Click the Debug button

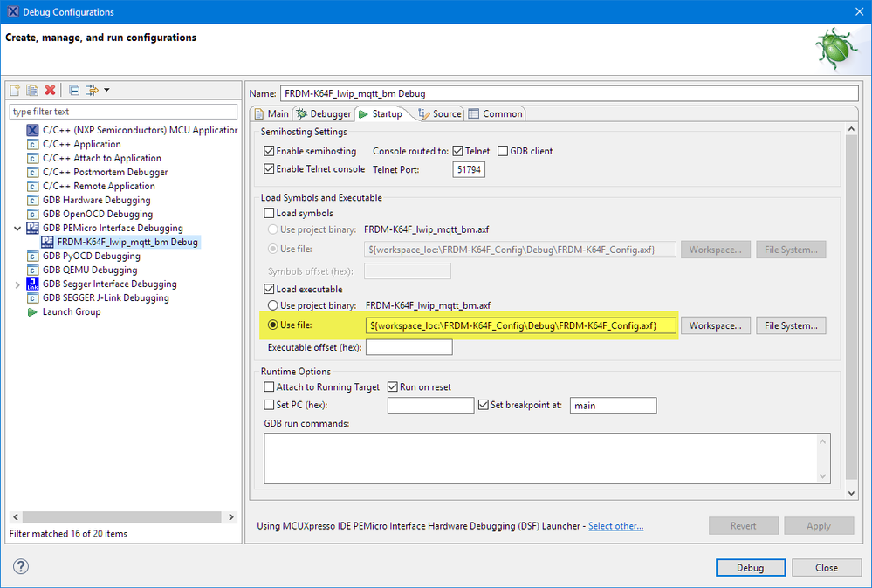[750, 567]
